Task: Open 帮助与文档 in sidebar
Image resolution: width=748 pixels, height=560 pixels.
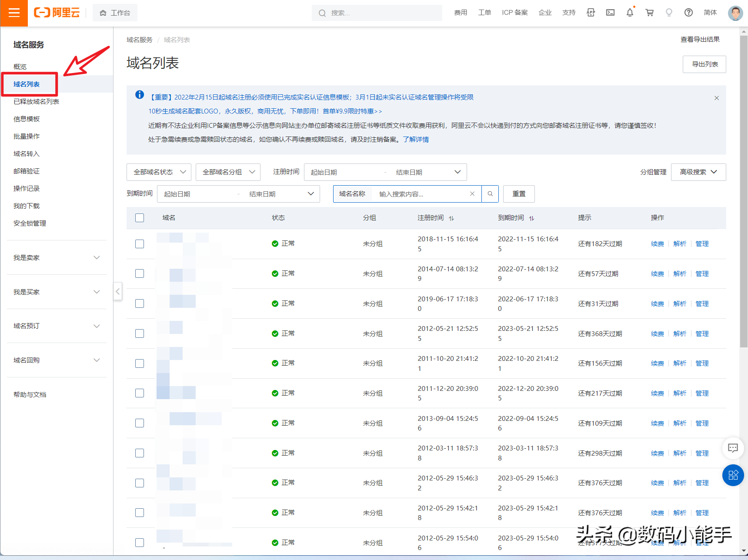Action: click(30, 394)
